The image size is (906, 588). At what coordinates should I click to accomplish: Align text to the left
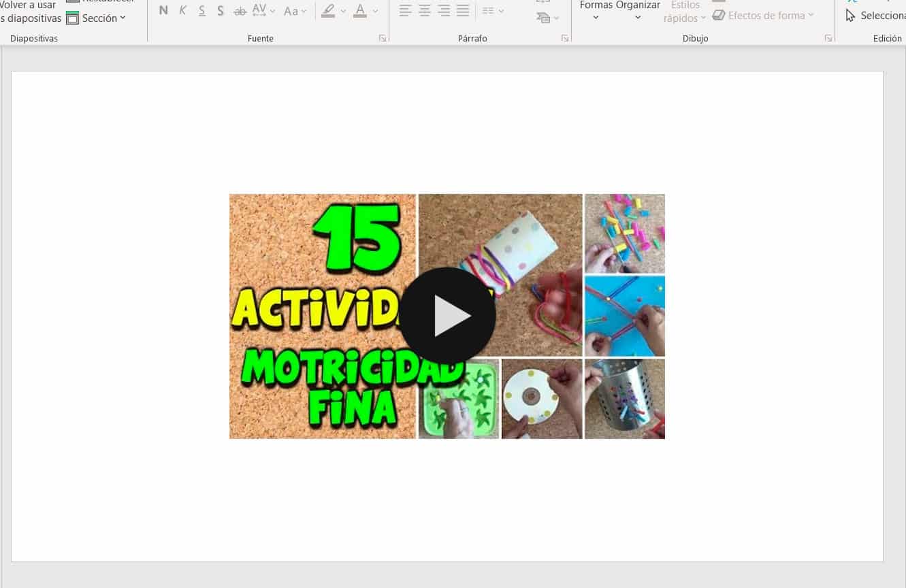[x=406, y=11]
